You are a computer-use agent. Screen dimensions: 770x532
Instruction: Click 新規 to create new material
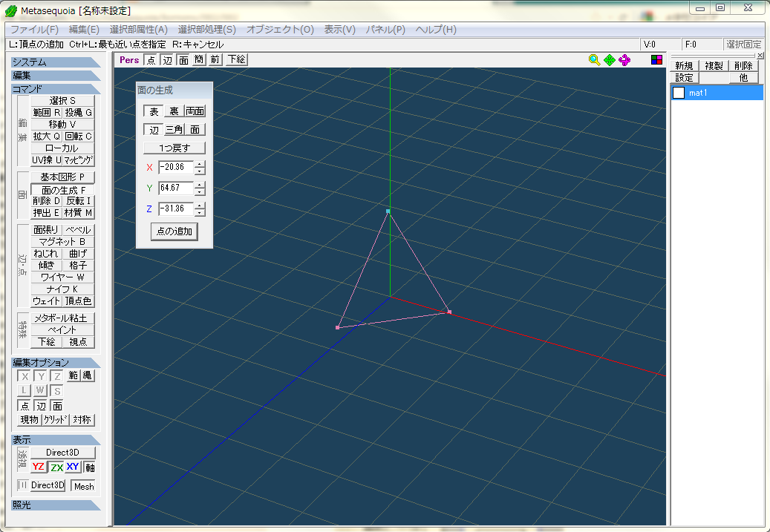684,66
